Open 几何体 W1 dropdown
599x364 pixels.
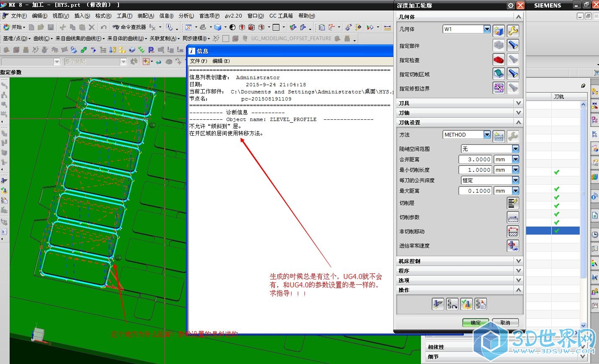[x=487, y=29]
